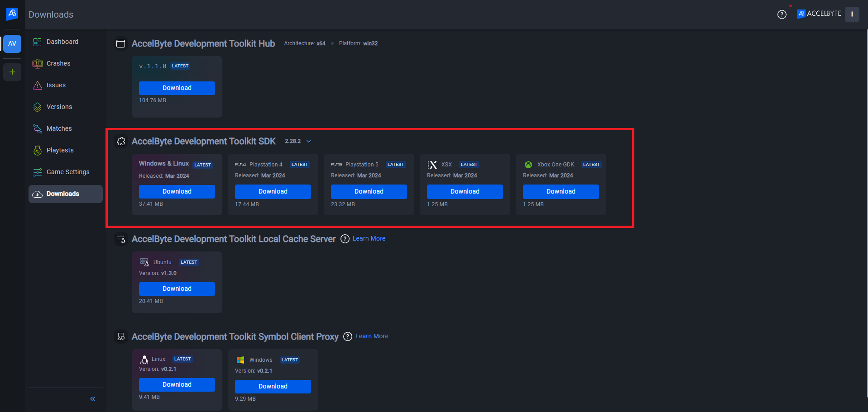The image size is (868, 412).
Task: Click the Dashboard sidebar icon
Action: (x=38, y=42)
